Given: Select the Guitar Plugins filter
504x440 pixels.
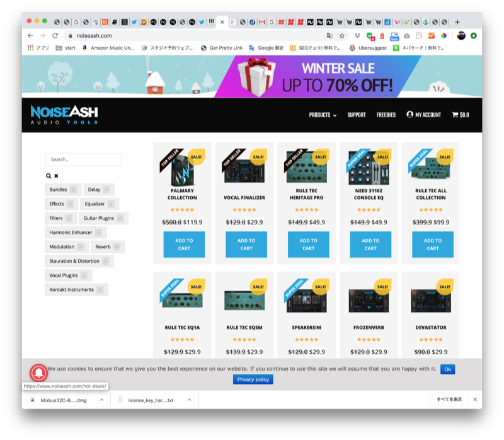Looking at the screenshot, I should (x=120, y=218).
